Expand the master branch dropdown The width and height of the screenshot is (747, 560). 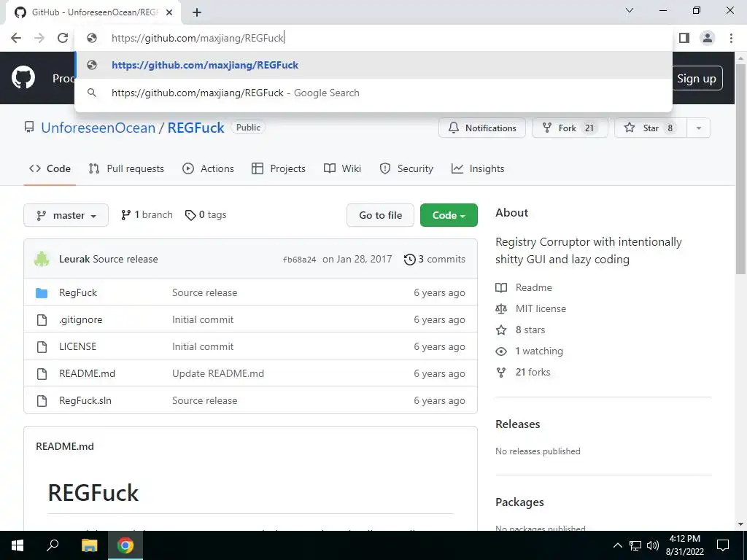[66, 215]
